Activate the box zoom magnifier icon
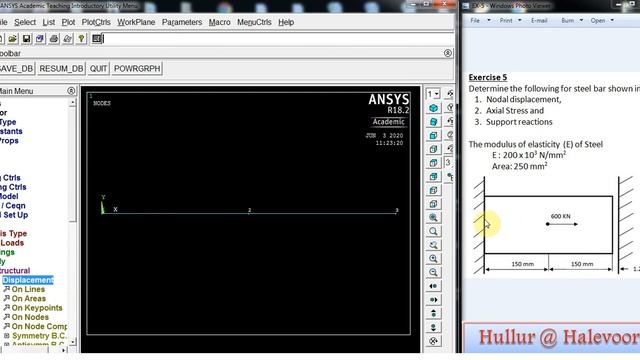Viewport: 640px width, 360px height. pyautogui.click(x=433, y=231)
